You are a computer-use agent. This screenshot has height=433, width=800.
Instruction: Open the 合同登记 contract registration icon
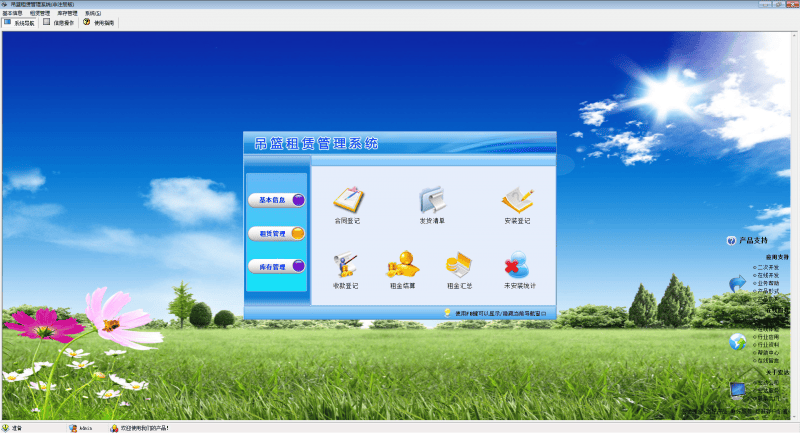tap(347, 201)
